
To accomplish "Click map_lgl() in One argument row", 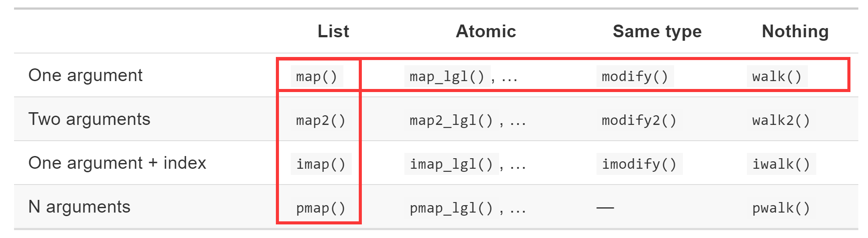I will pyautogui.click(x=447, y=77).
